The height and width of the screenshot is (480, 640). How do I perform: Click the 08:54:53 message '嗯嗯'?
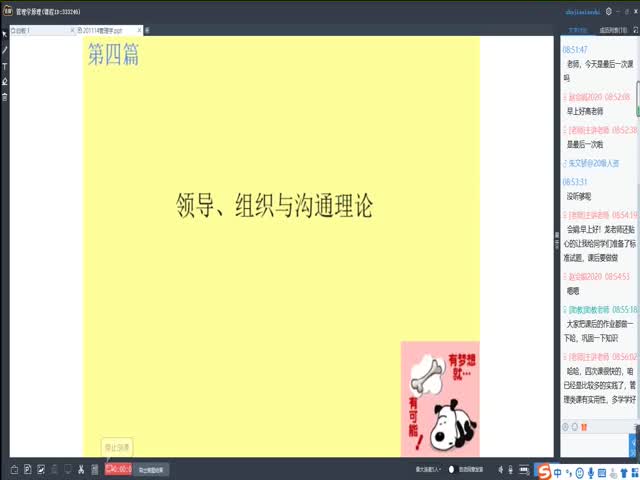point(573,291)
